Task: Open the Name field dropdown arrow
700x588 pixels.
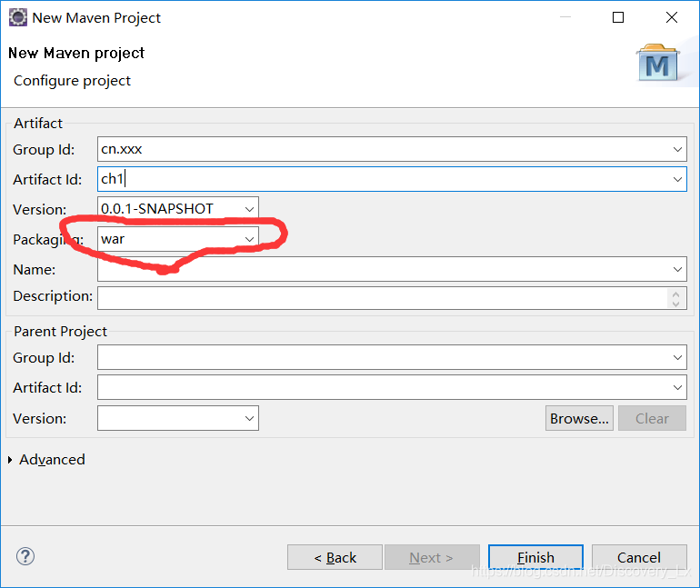Action: tap(677, 269)
